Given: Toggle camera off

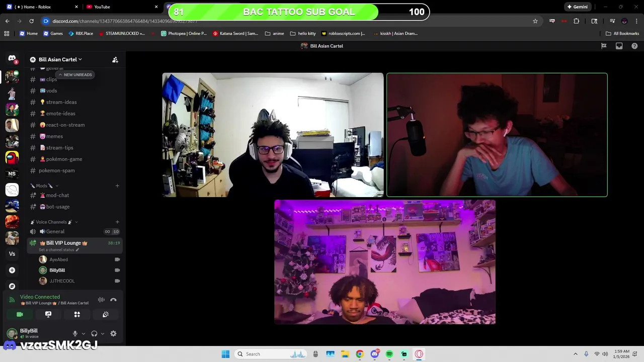Looking at the screenshot, I should (x=20, y=314).
